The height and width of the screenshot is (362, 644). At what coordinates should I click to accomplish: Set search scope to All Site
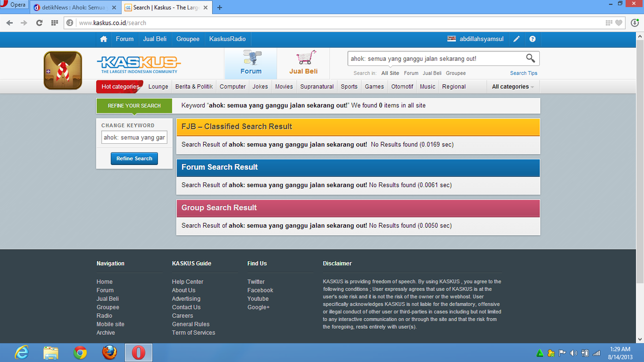(x=390, y=73)
